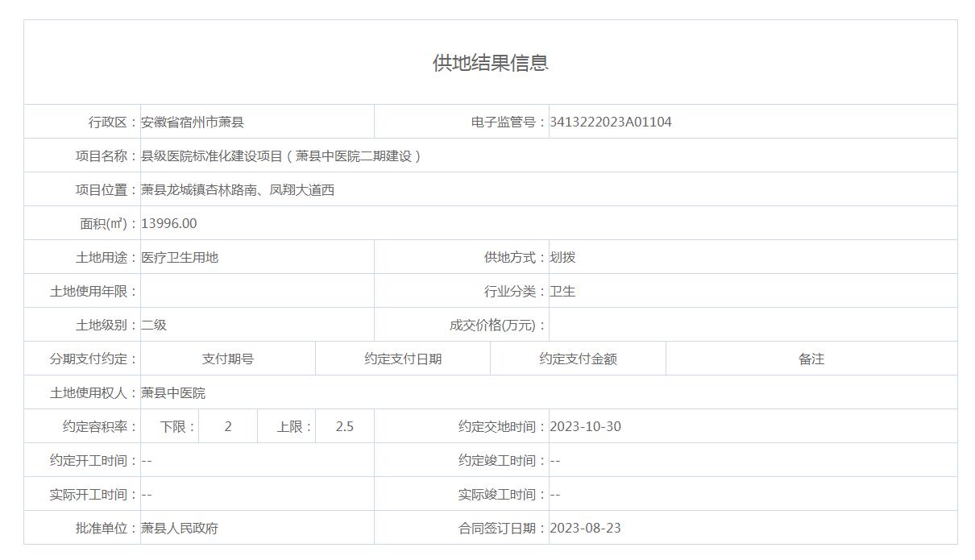
Task: Click the 供地结果信息 title heading
Action: pyautogui.click(x=490, y=63)
